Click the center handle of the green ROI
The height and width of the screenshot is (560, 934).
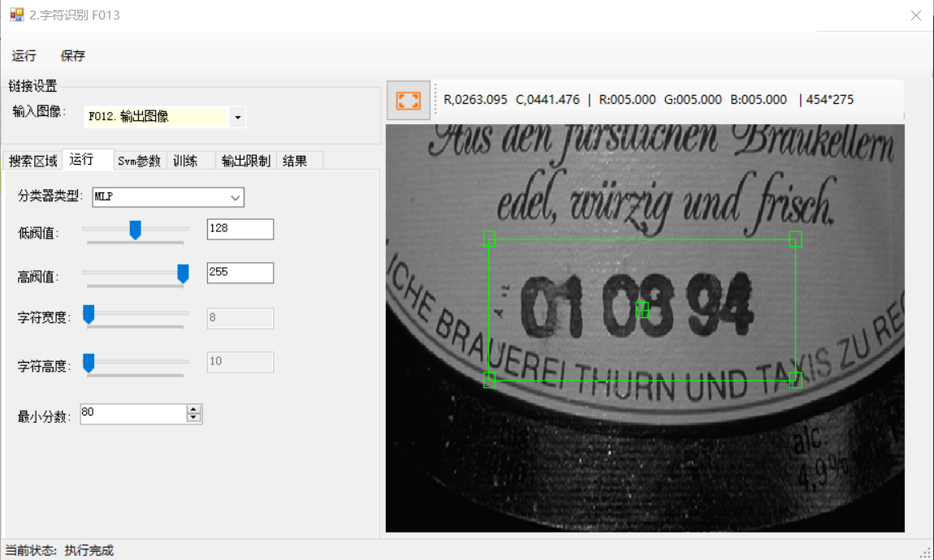coord(642,310)
